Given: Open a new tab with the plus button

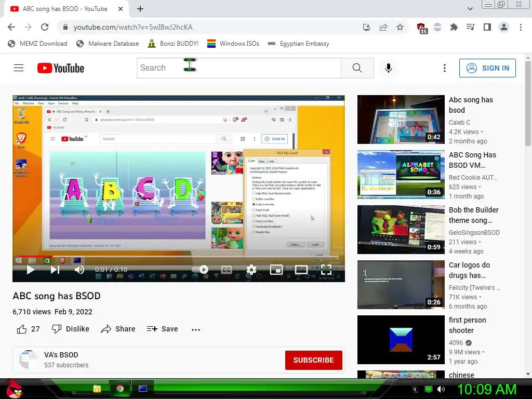Looking at the screenshot, I should [140, 9].
